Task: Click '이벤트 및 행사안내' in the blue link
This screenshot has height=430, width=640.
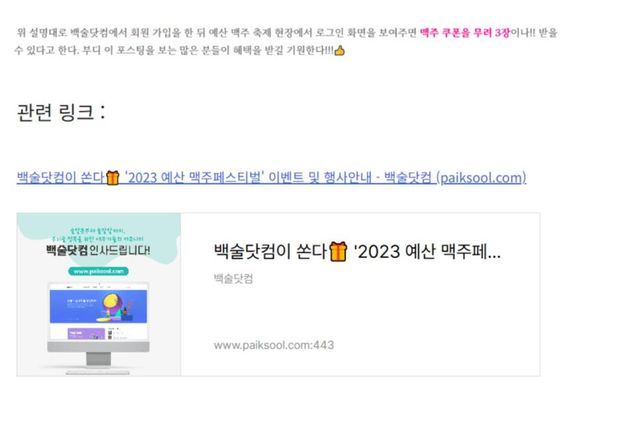Action: pos(320,178)
